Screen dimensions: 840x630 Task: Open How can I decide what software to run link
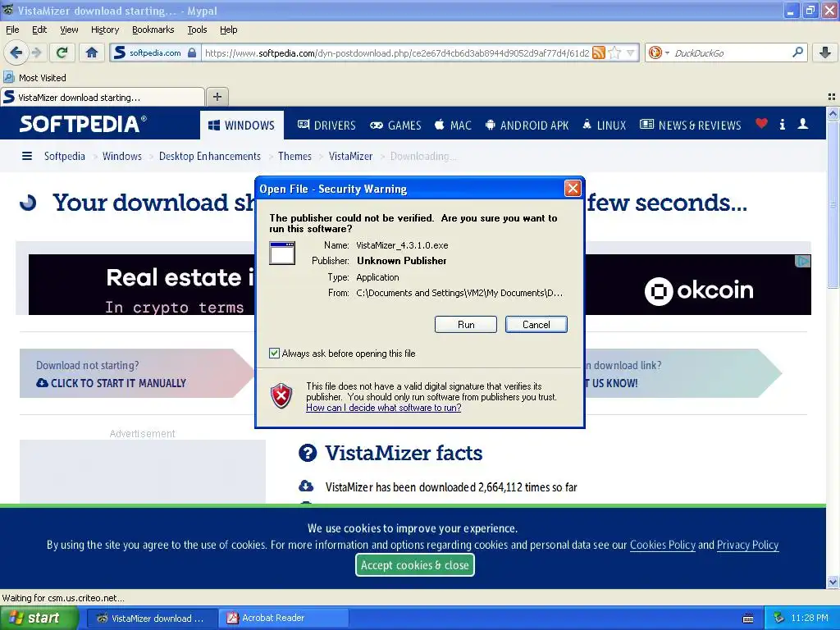coord(384,408)
